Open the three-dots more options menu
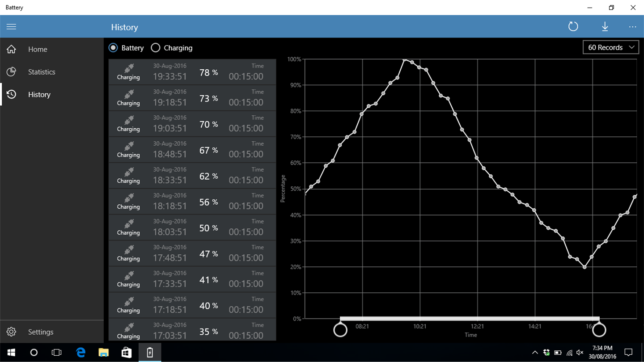This screenshot has height=362, width=644. click(x=632, y=27)
